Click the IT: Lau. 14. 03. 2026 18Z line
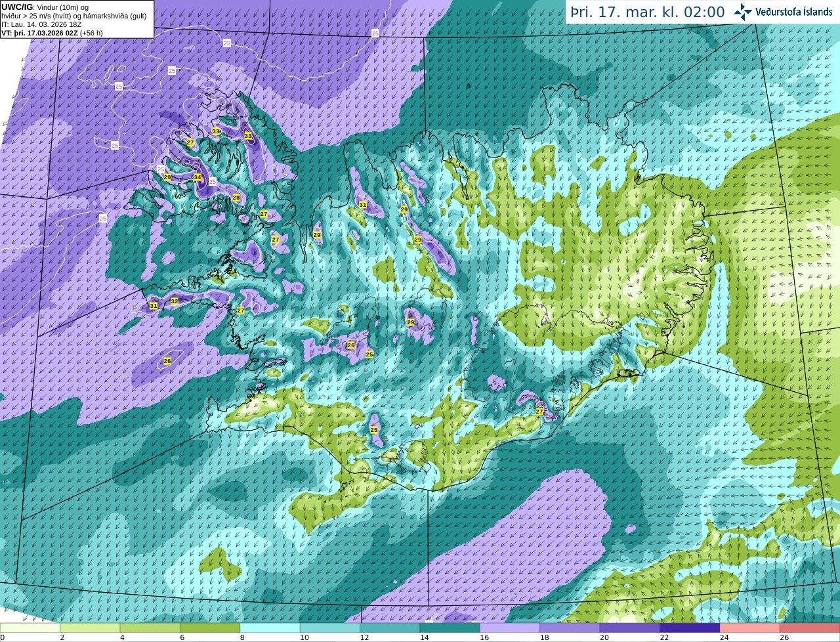840x642 pixels. (x=41, y=24)
